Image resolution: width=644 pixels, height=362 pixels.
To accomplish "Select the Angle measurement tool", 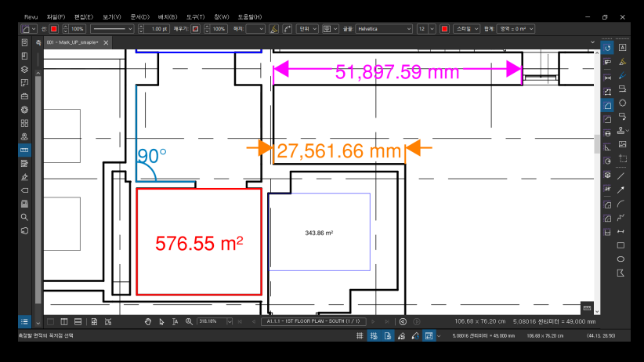I will 607,147.
